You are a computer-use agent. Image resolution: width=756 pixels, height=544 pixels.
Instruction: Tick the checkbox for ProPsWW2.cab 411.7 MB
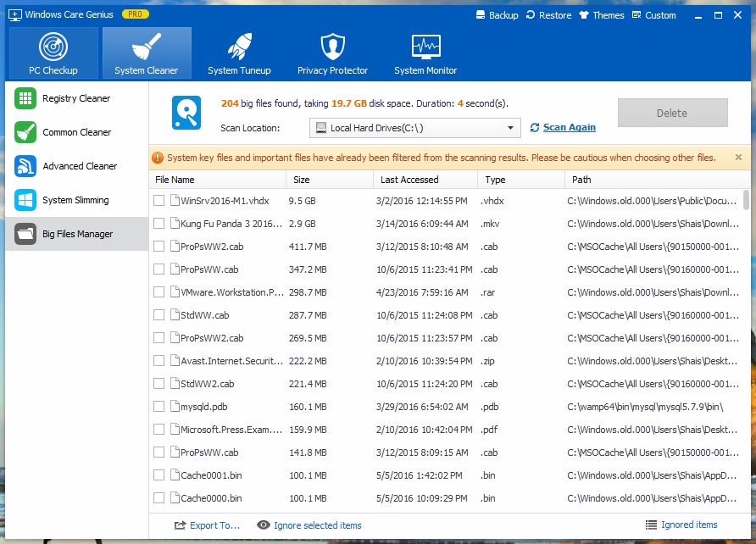(158, 247)
